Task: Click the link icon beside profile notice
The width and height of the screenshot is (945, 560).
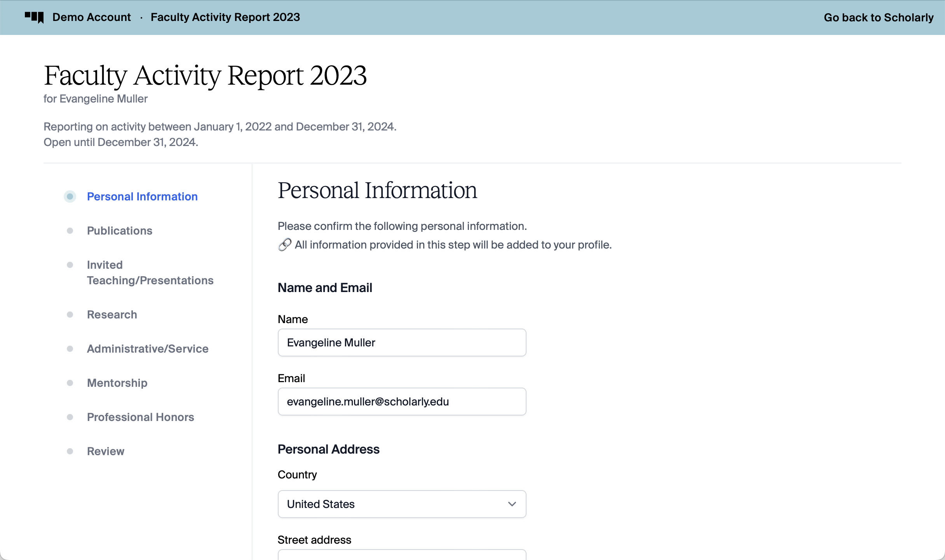Action: pos(284,245)
